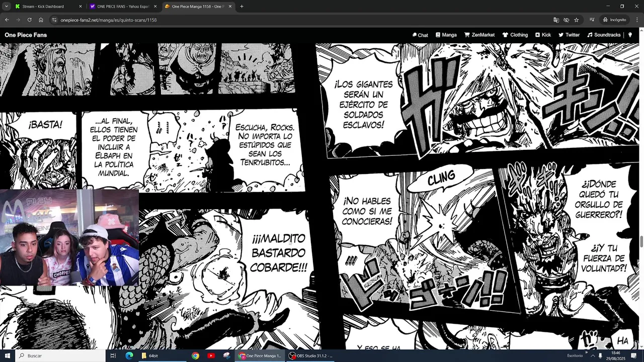
Task: Open the third-party cookies blocked eye icon
Action: [566, 20]
